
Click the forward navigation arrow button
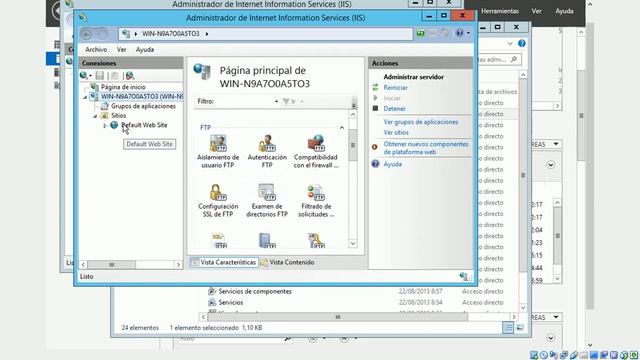tap(102, 34)
